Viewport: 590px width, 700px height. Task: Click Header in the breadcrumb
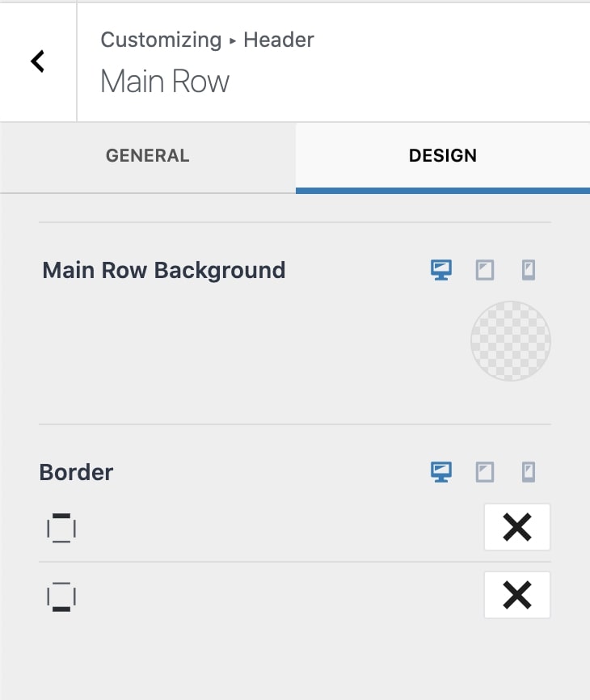(279, 40)
